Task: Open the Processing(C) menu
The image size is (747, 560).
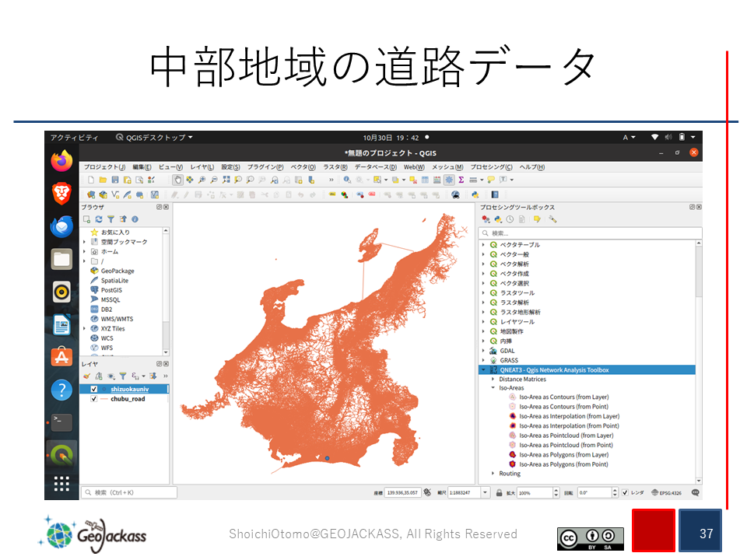Action: [x=491, y=167]
